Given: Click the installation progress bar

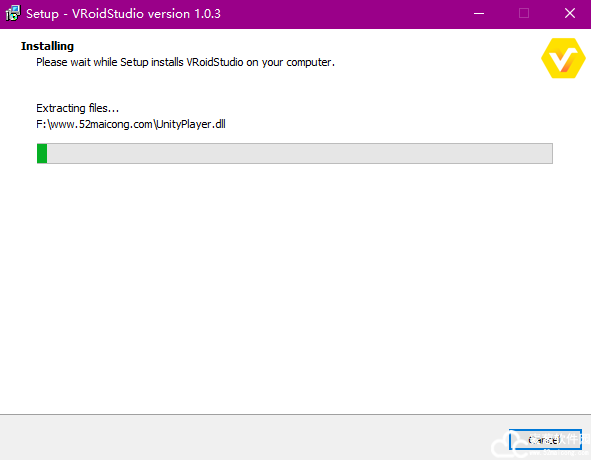Looking at the screenshot, I should pyautogui.click(x=295, y=153).
